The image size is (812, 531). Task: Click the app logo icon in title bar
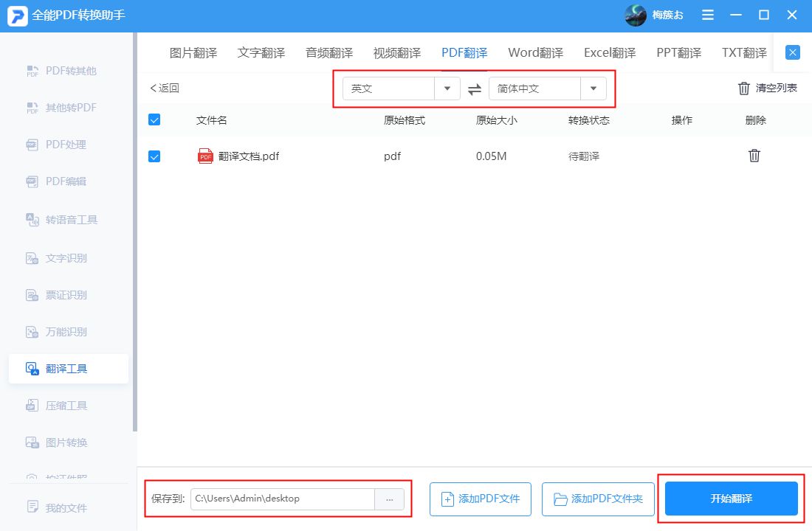point(17,15)
